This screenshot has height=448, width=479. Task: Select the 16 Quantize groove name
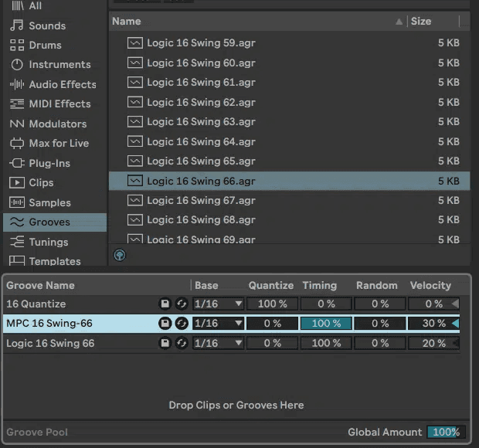pos(36,304)
